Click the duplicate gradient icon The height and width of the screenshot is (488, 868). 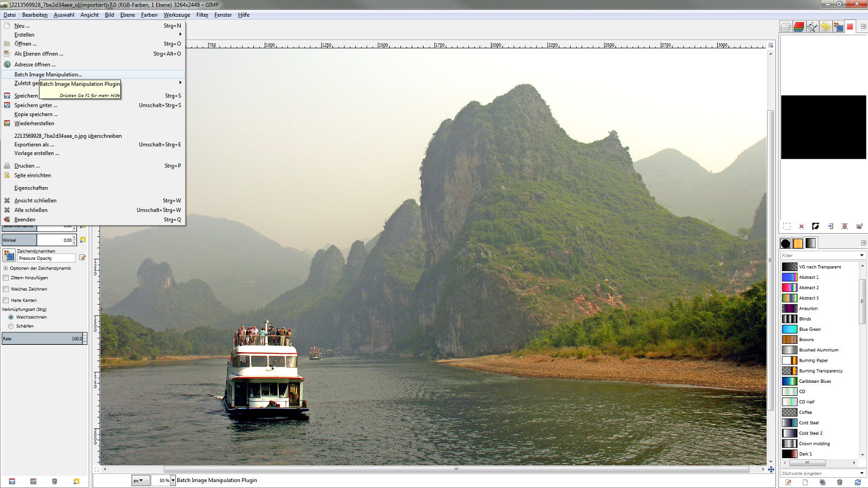(x=822, y=482)
